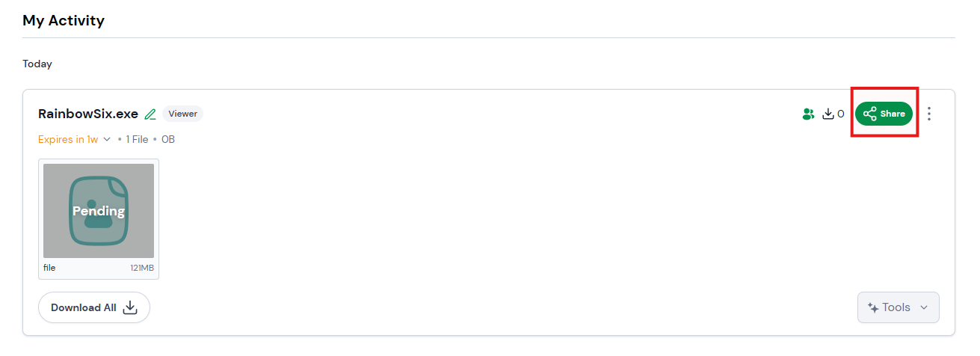
Task: Click the Viewer permission badge
Action: pyautogui.click(x=182, y=114)
